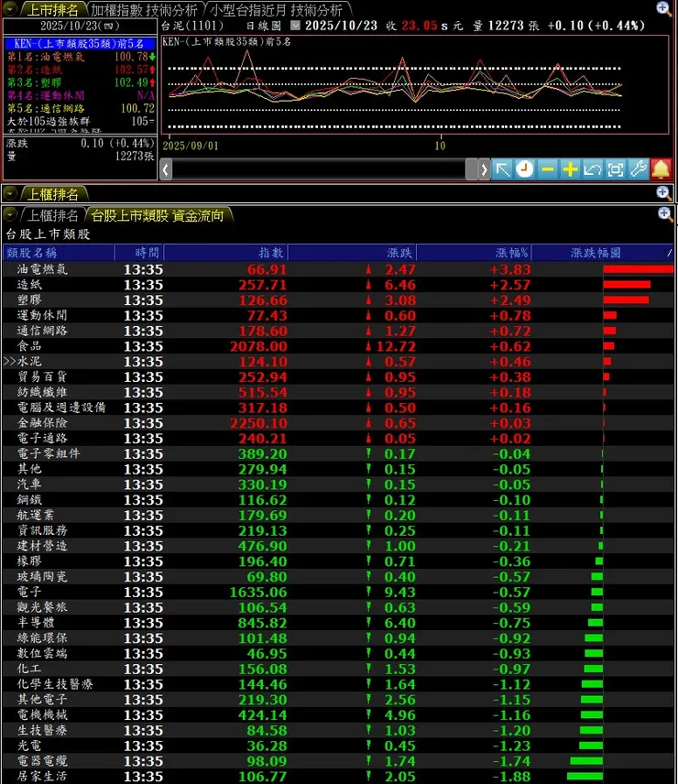
Task: Click the undo arrow icon in chart toolbar
Action: click(x=593, y=169)
